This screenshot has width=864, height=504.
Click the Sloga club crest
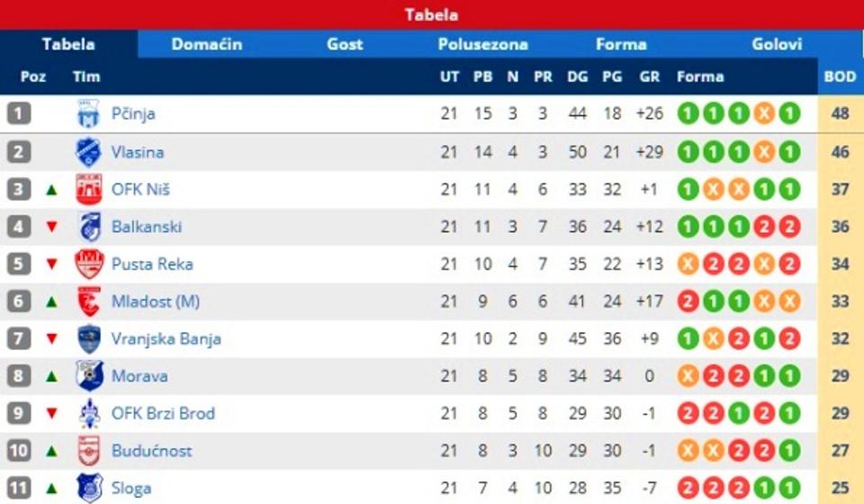[88, 488]
